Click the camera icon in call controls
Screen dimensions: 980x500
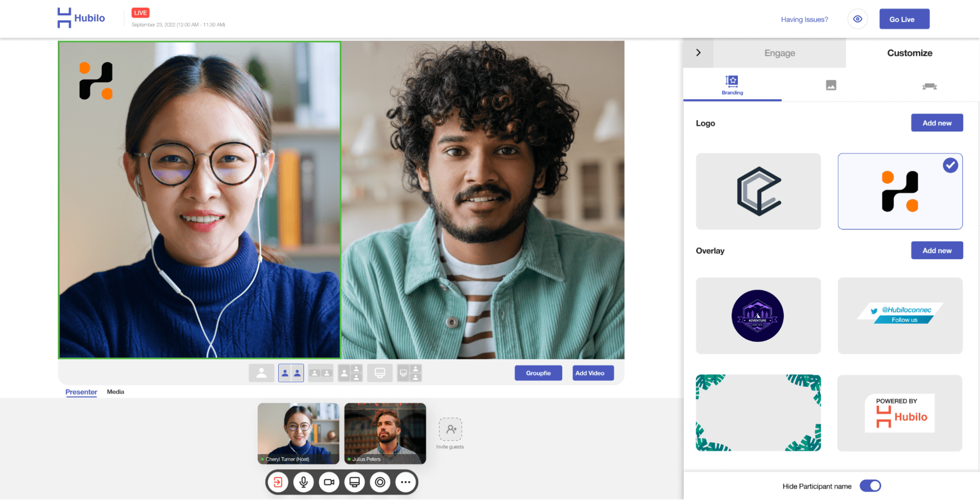329,482
